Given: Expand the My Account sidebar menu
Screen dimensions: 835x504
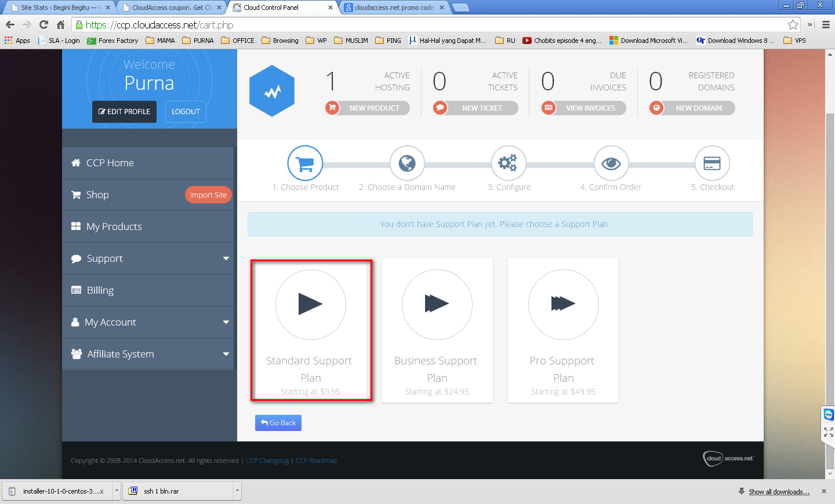Looking at the screenshot, I should pos(226,322).
